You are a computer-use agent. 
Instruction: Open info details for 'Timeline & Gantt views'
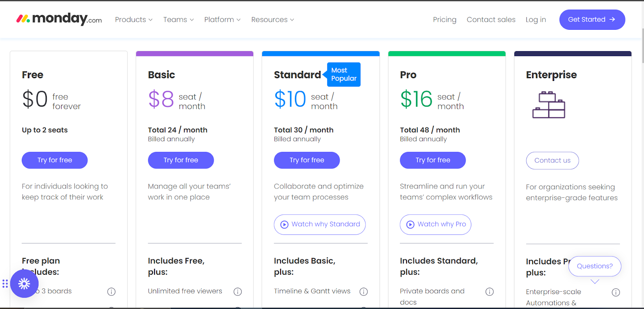tap(364, 291)
